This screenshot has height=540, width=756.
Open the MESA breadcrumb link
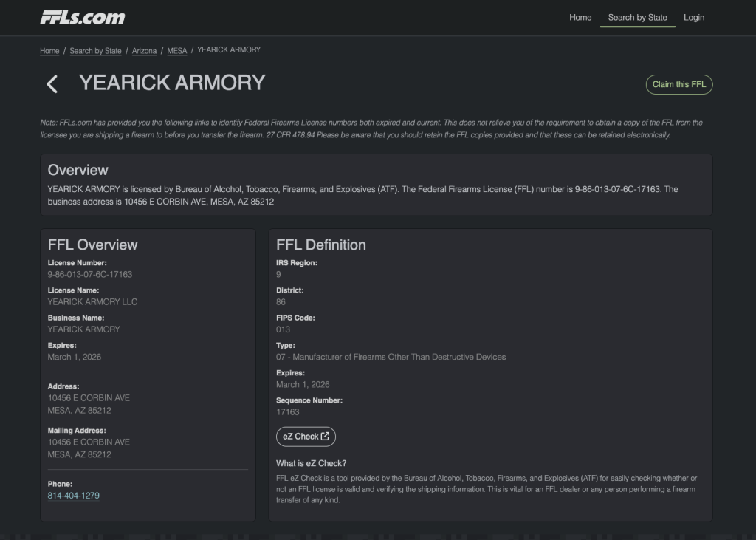[177, 51]
